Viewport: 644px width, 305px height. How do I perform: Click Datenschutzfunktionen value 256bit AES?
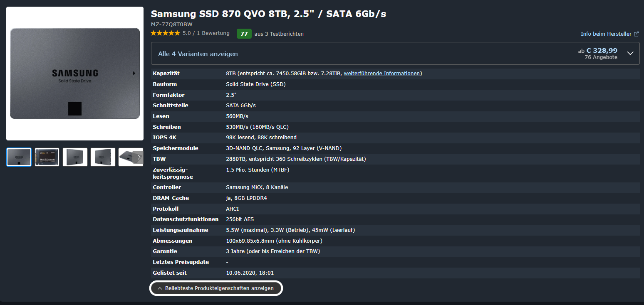point(240,219)
